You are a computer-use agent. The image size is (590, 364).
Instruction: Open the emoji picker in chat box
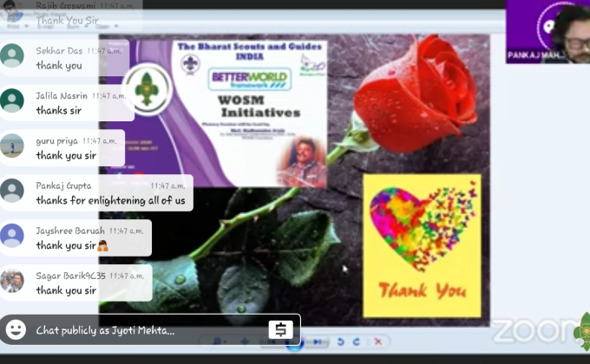pyautogui.click(x=16, y=330)
